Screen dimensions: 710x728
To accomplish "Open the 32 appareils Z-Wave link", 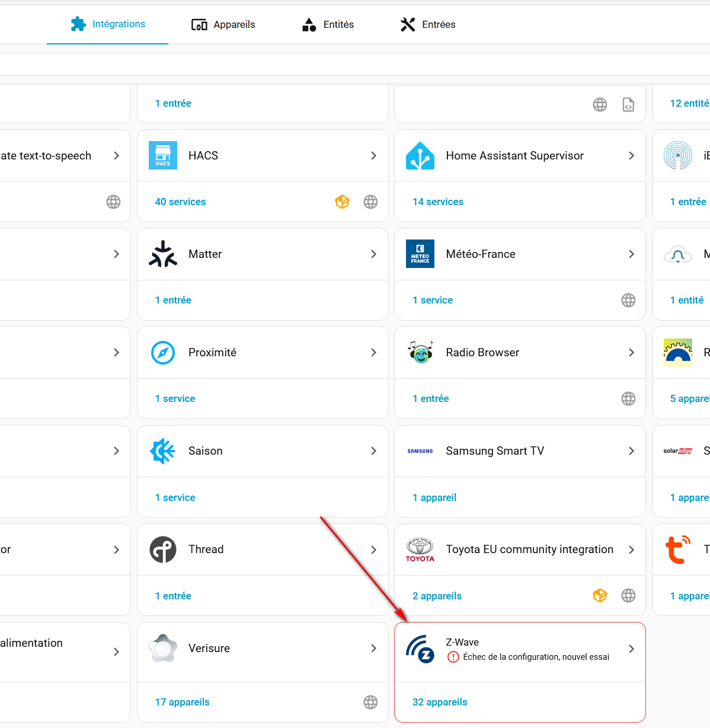I will (x=440, y=703).
